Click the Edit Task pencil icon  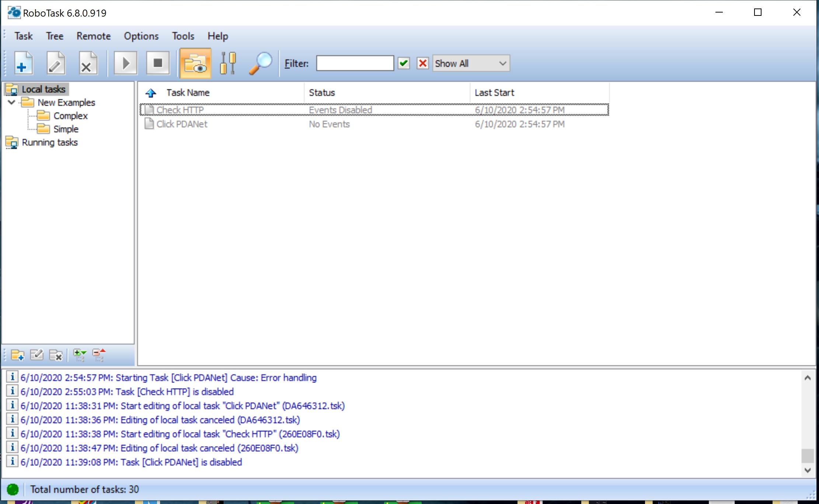56,63
